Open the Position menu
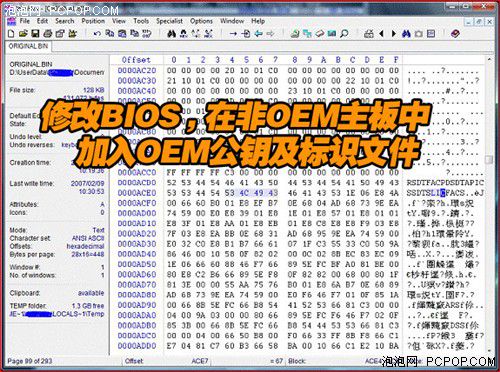500x372 pixels. pos(93,21)
